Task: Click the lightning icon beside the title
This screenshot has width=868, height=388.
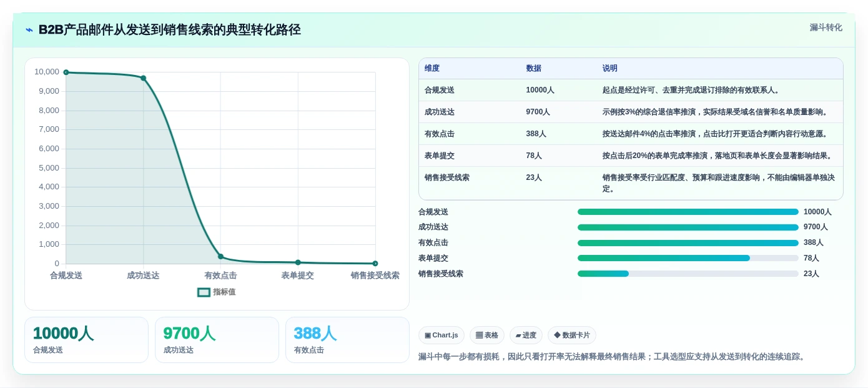Action: [x=29, y=30]
